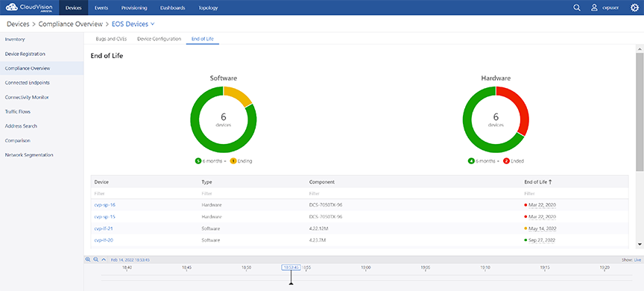
Task: Click Software 6 months+ green legend badge
Action: (x=198, y=161)
